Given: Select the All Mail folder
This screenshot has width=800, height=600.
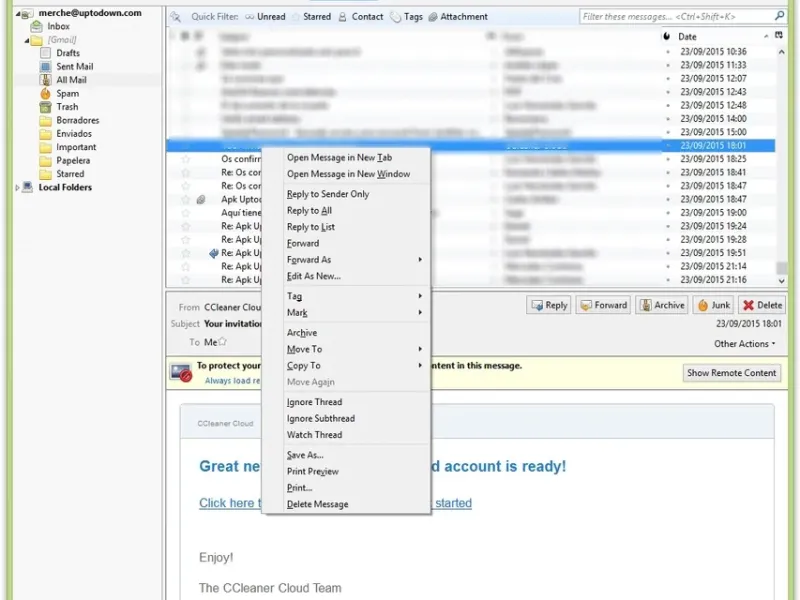Looking at the screenshot, I should pos(71,80).
